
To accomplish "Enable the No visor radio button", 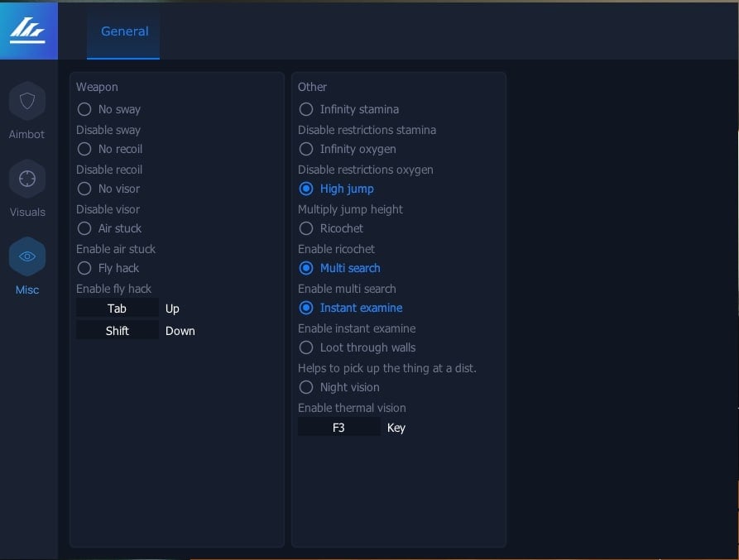I will coord(84,189).
